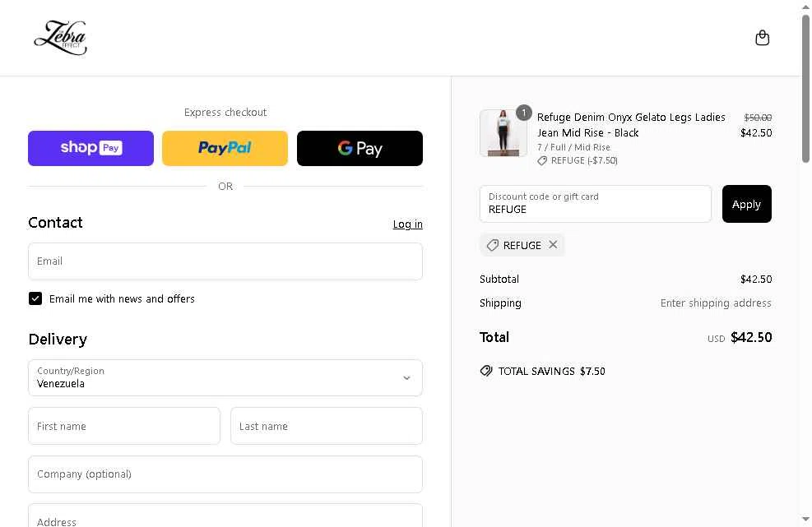Focus the Address field
This screenshot has width=812, height=527.
[225, 515]
